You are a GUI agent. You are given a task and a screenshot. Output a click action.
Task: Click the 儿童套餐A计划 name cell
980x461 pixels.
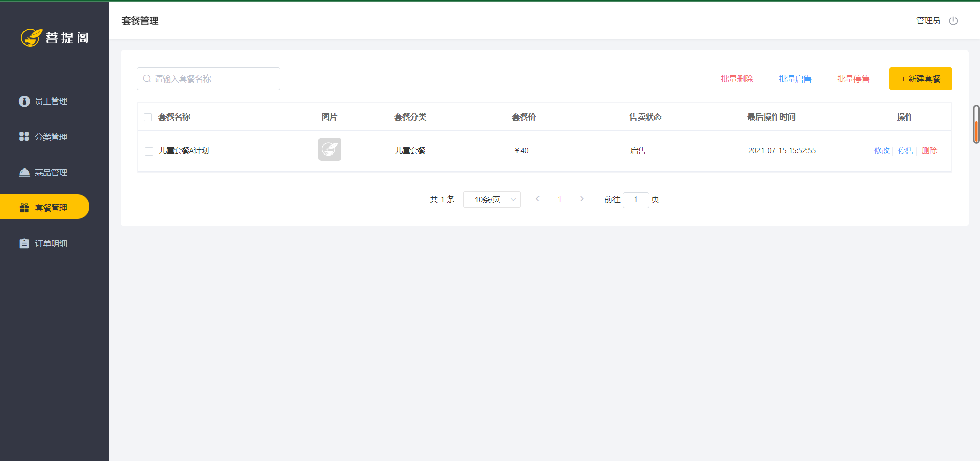pos(184,150)
